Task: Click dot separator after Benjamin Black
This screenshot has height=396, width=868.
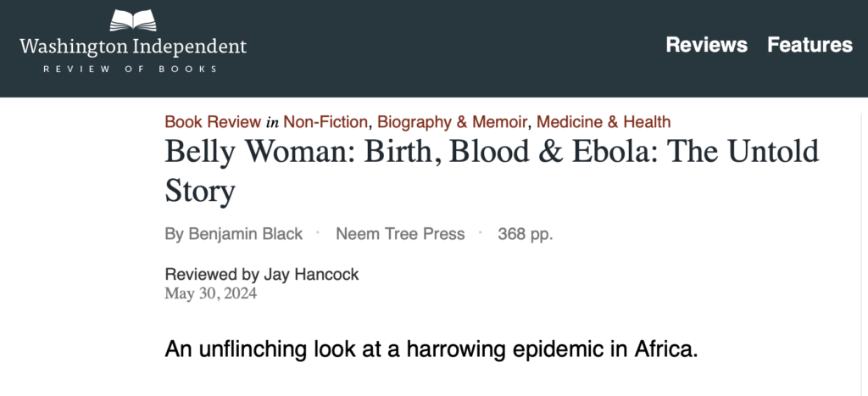Action: [319, 232]
